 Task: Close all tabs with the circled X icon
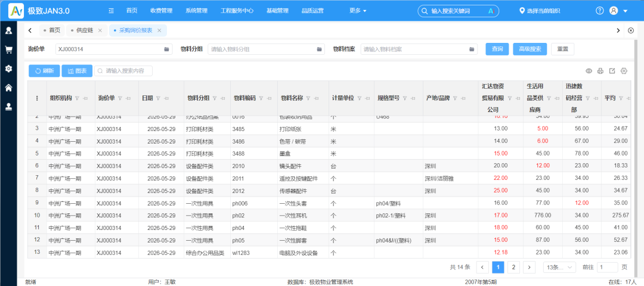click(x=631, y=30)
